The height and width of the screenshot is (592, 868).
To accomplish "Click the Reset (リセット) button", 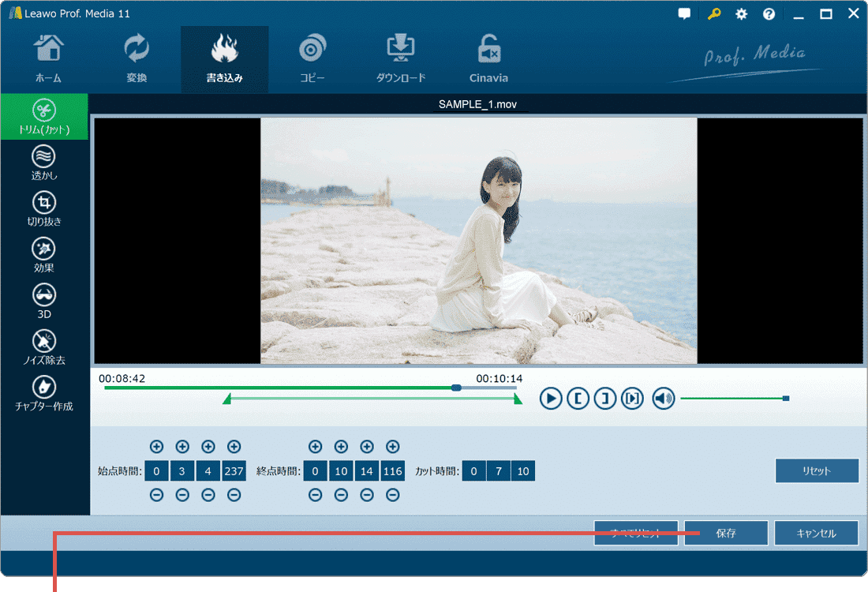I will 817,471.
